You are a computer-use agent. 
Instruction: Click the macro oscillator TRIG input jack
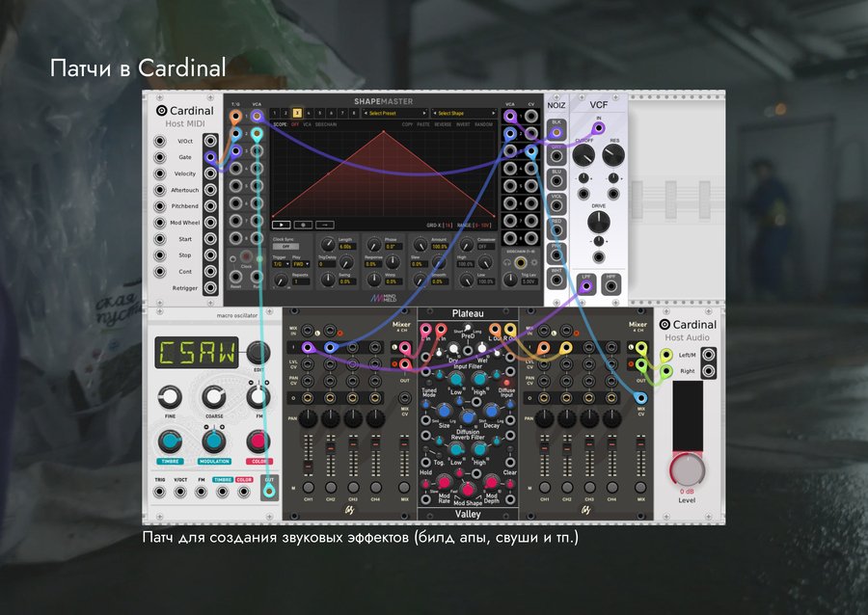(x=159, y=491)
